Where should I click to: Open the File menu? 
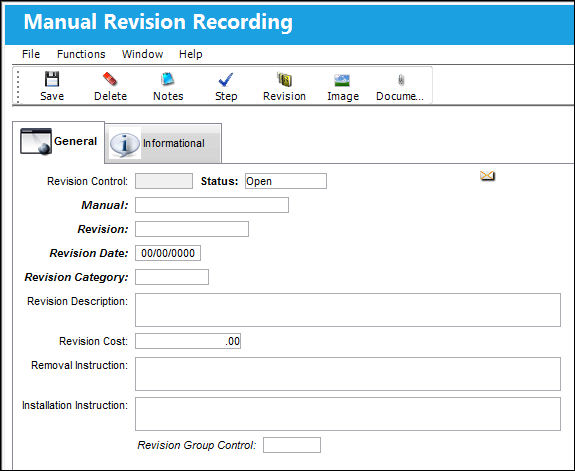point(31,54)
